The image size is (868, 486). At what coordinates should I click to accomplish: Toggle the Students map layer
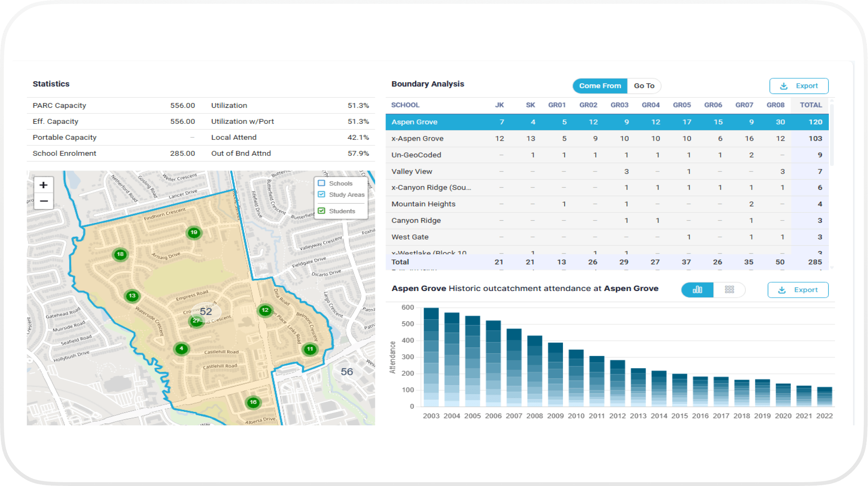tap(321, 211)
